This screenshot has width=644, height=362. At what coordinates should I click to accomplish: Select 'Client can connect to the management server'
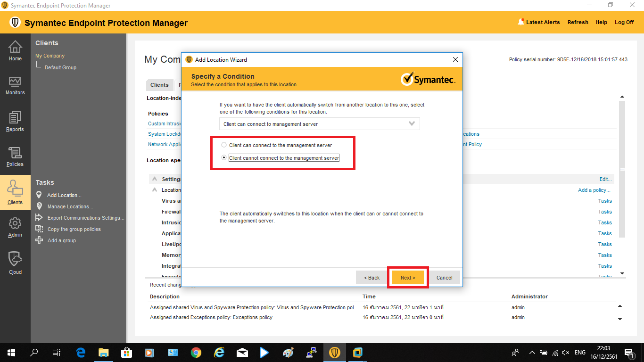coord(224,145)
